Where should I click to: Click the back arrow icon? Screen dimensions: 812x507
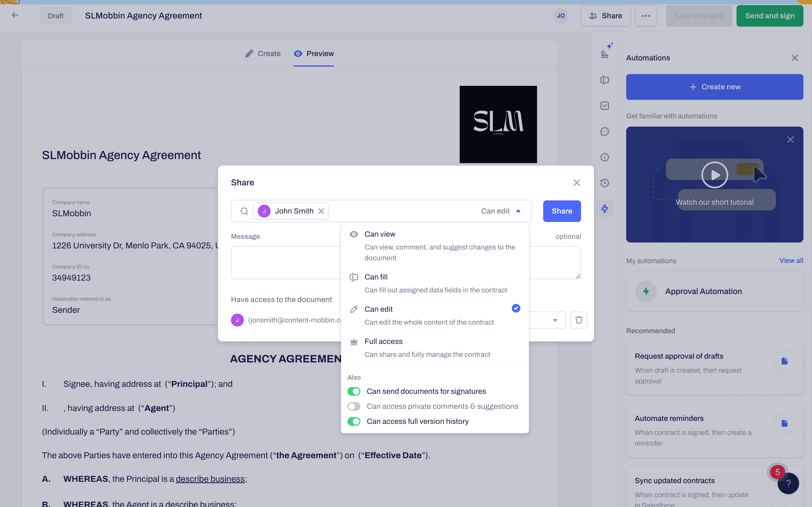(15, 15)
